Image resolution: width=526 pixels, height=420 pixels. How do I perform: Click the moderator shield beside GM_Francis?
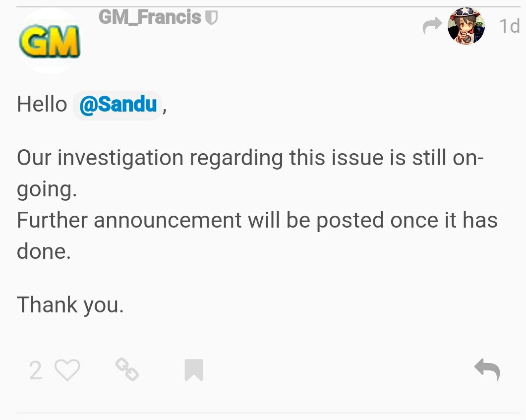[211, 18]
